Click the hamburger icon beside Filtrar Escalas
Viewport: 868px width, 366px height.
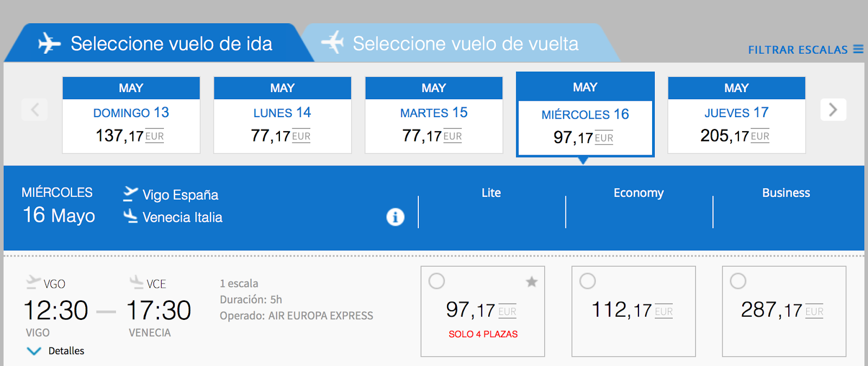pos(858,49)
